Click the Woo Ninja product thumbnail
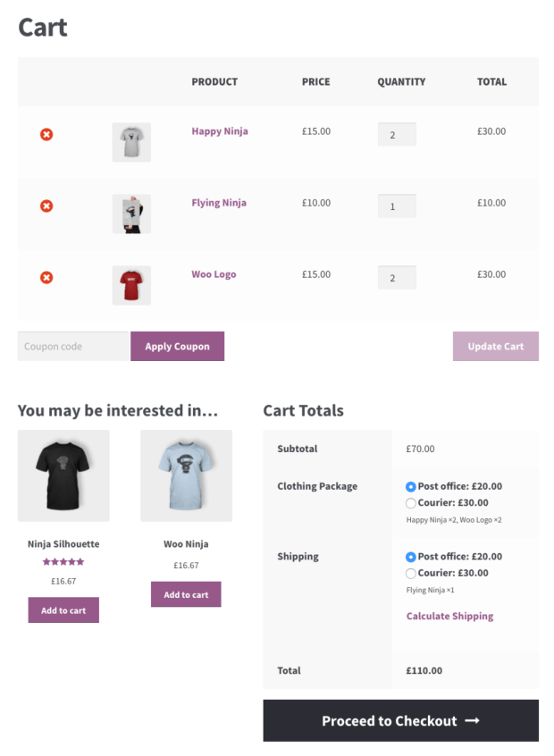This screenshot has height=756, width=554. point(186,475)
